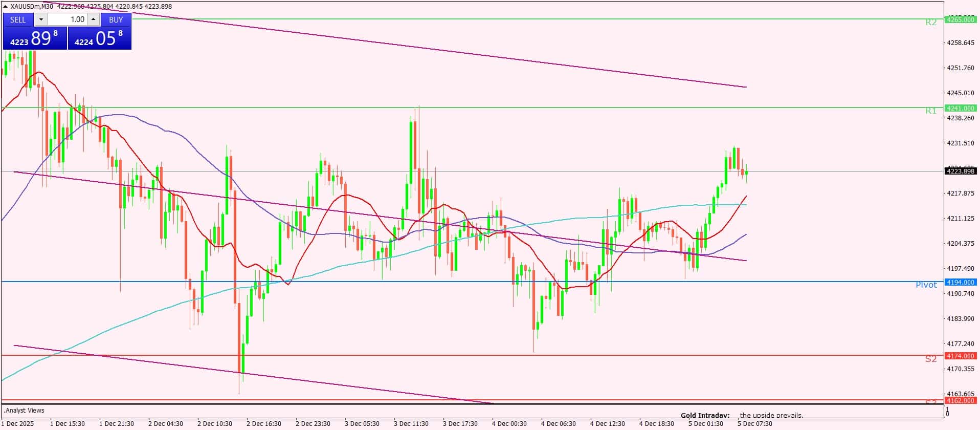This screenshot has height=430, width=980.
Task: Click the current price 4223.898 marker
Action: pyautogui.click(x=961, y=171)
